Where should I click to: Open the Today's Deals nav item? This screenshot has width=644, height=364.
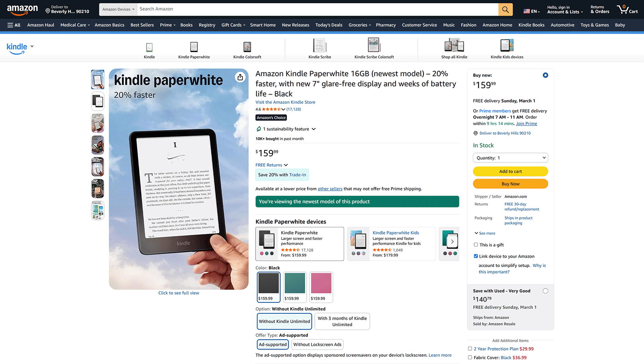point(328,25)
